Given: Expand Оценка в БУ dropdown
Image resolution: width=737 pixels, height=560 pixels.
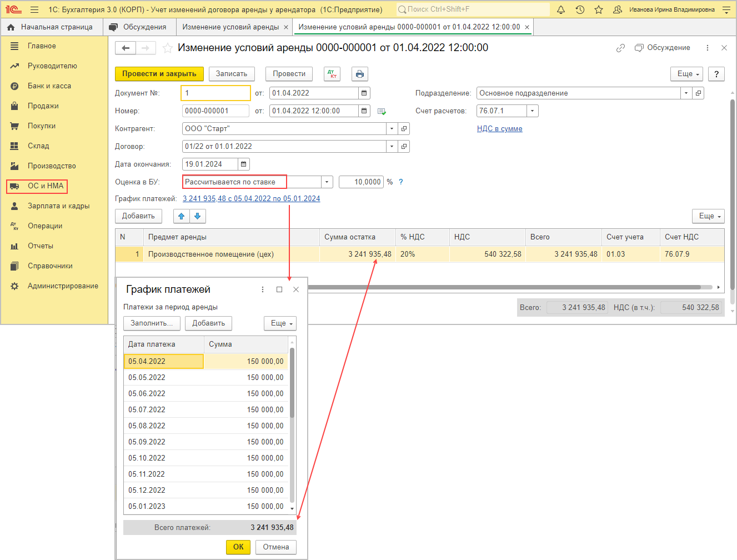Looking at the screenshot, I should click(x=327, y=182).
